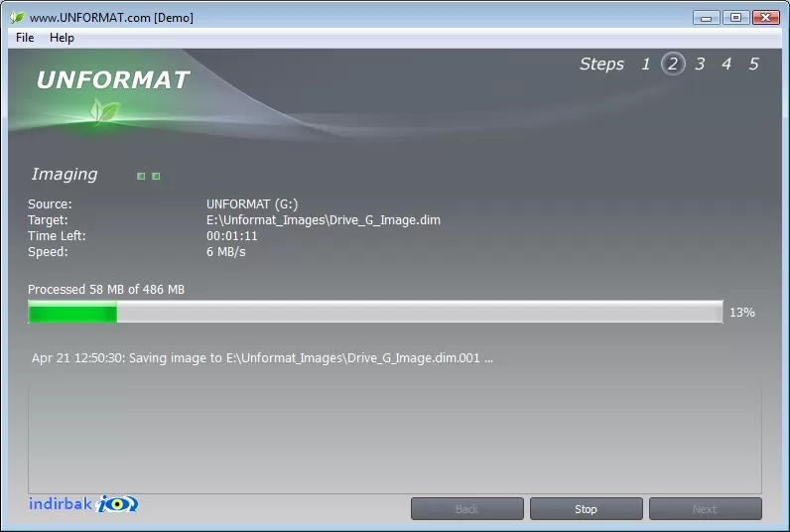Click the target path Drive_G_Image.dim
Screen dimensions: 790x532
pyautogui.click(x=324, y=220)
